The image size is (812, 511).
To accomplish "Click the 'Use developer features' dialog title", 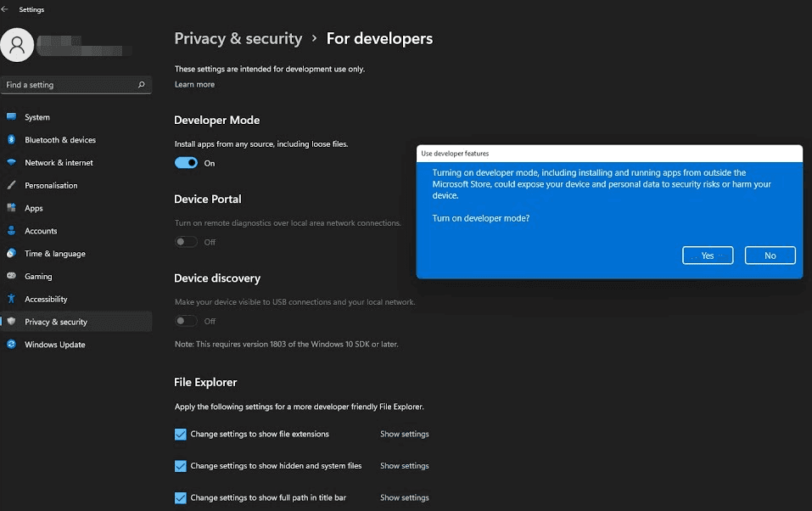I will pyautogui.click(x=455, y=154).
